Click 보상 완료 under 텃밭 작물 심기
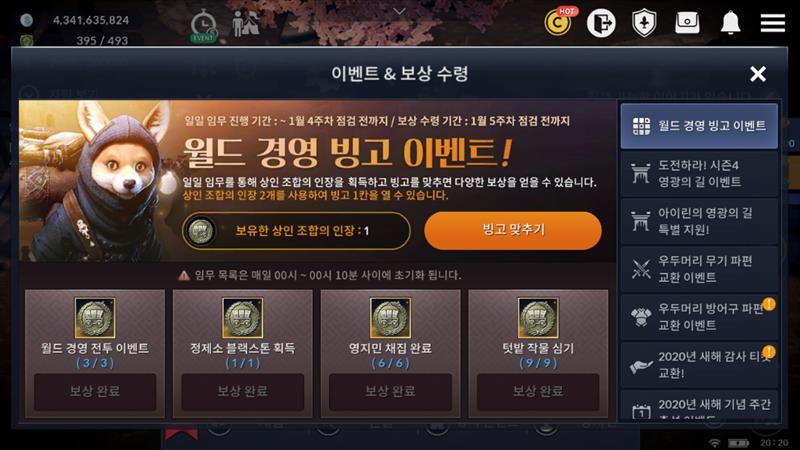This screenshot has height=450, width=800. [x=538, y=391]
